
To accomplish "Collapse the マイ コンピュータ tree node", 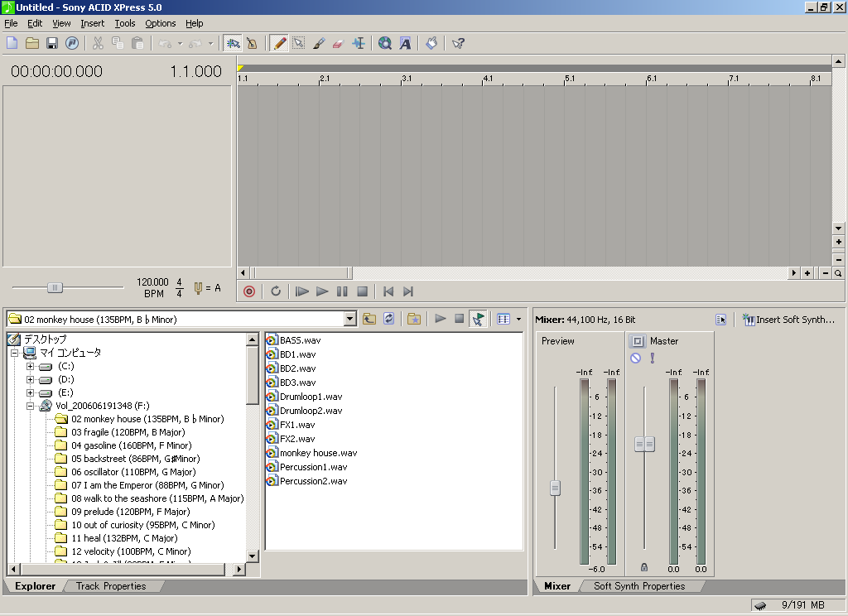I will 15,353.
